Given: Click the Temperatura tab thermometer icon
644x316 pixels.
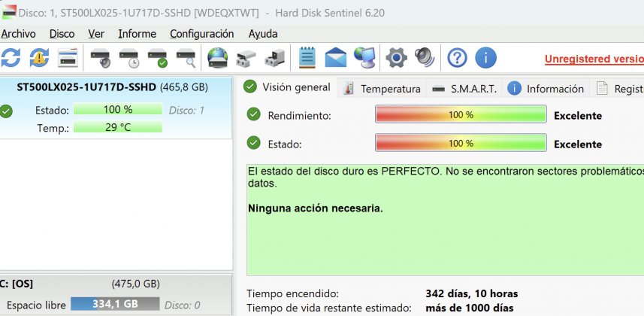Looking at the screenshot, I should [x=349, y=89].
